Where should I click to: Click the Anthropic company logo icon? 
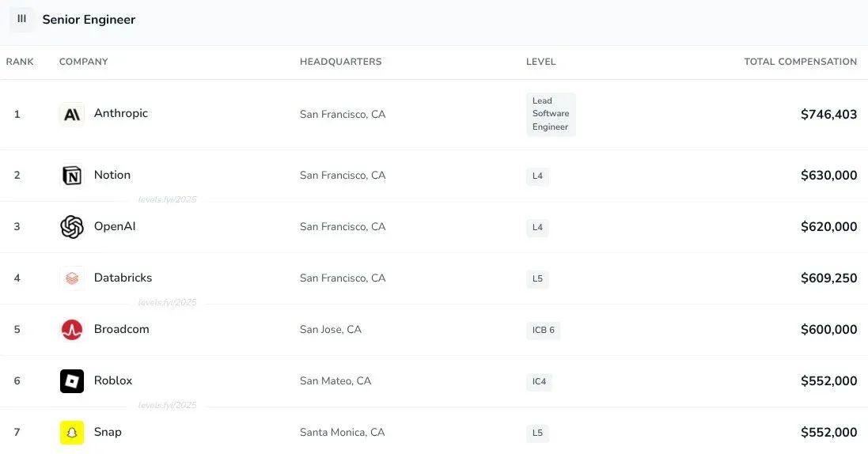72,115
